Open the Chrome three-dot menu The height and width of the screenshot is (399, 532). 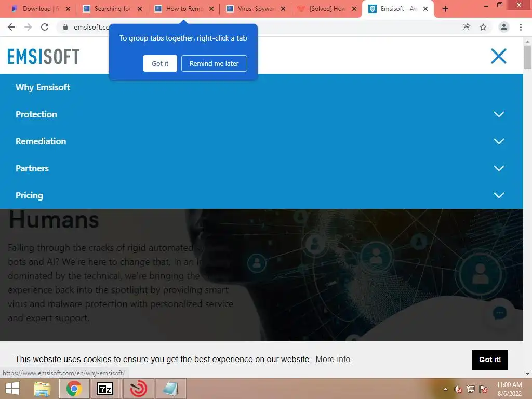(521, 27)
